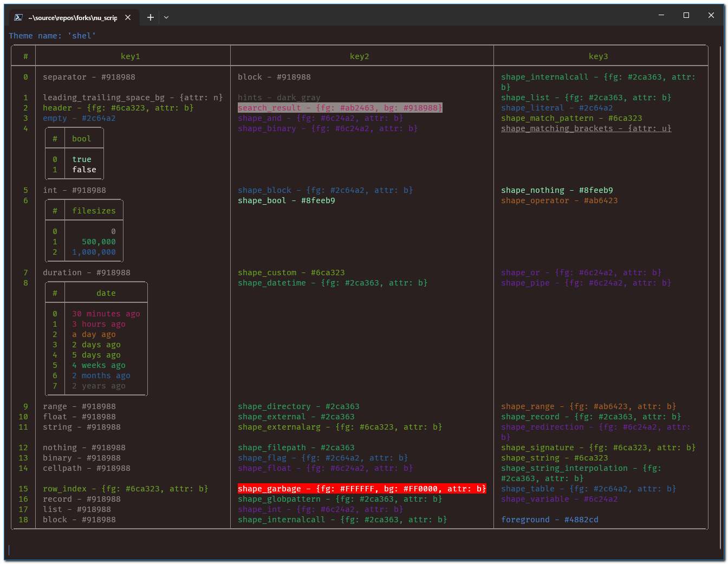Click the "shape_filepath - #2ca363" entry

[x=296, y=448]
